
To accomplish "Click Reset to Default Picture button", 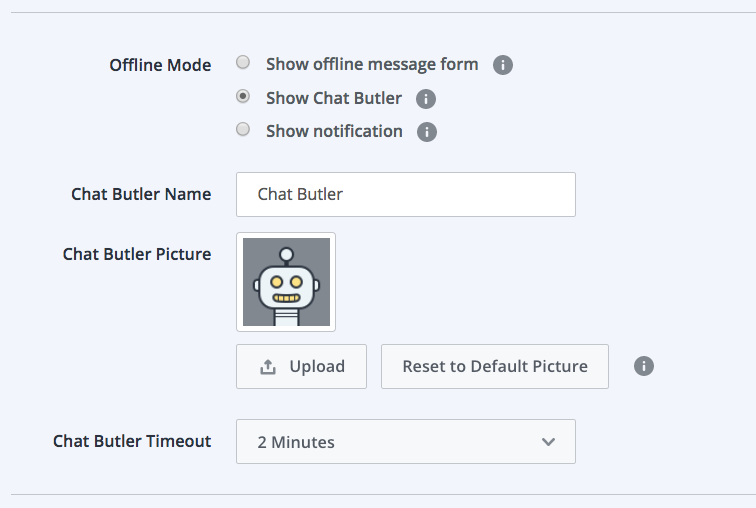I will coord(495,366).
